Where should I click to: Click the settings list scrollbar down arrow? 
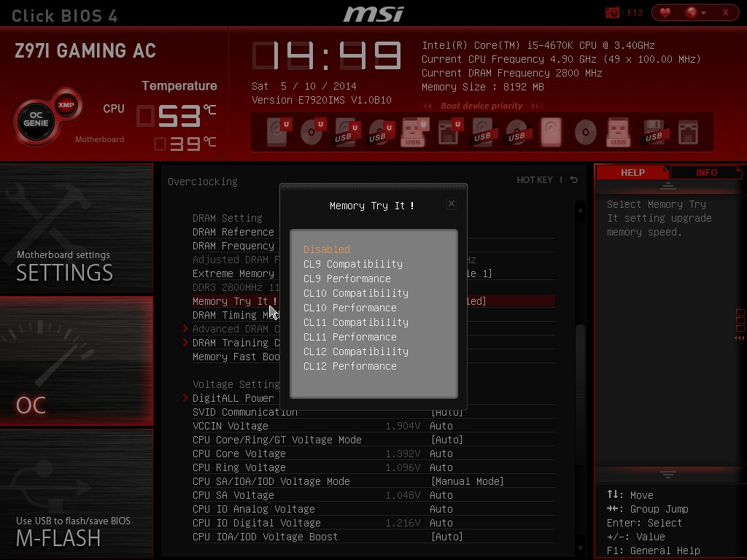pos(580,548)
